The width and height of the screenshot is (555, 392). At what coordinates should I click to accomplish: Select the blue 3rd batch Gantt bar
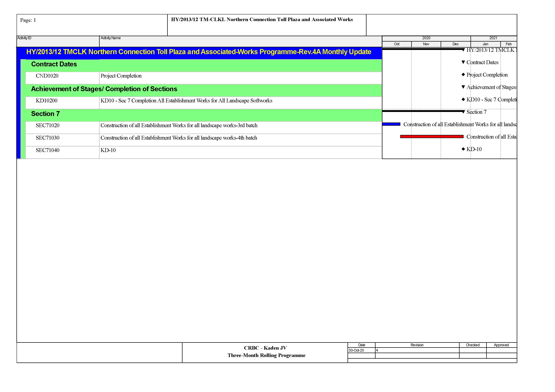click(391, 124)
